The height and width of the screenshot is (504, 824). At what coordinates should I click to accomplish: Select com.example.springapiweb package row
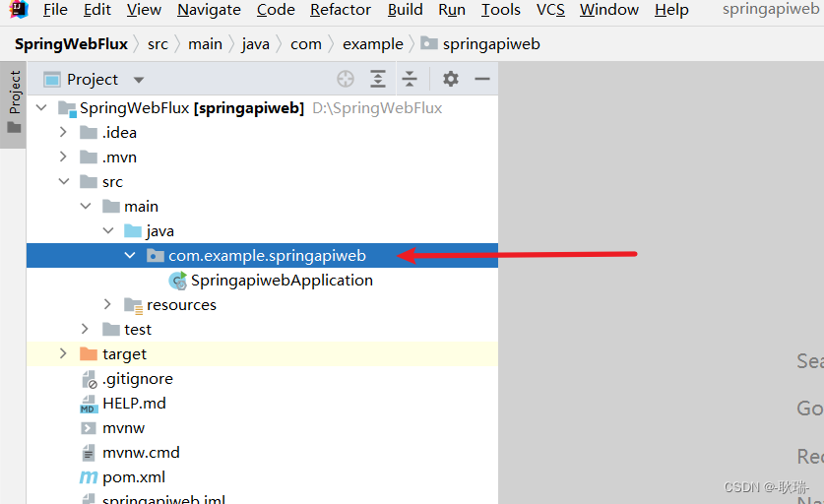(262, 255)
